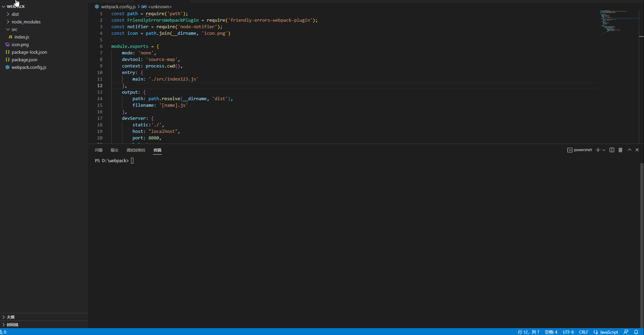This screenshot has width=644, height=335.
Task: Switch to the 输出 tab
Action: (114, 150)
